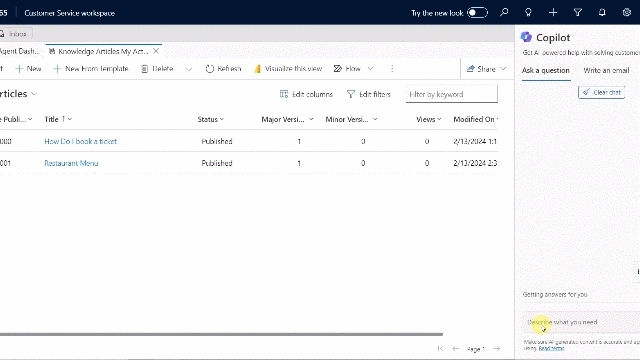Click Published status of Restaurant Menu row
640x360 pixels.
(x=217, y=163)
